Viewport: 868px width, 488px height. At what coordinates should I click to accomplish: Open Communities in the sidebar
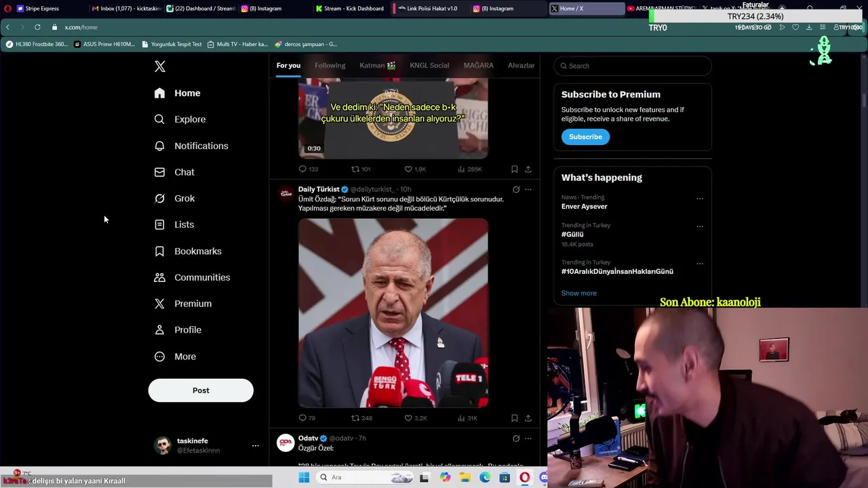[192, 277]
